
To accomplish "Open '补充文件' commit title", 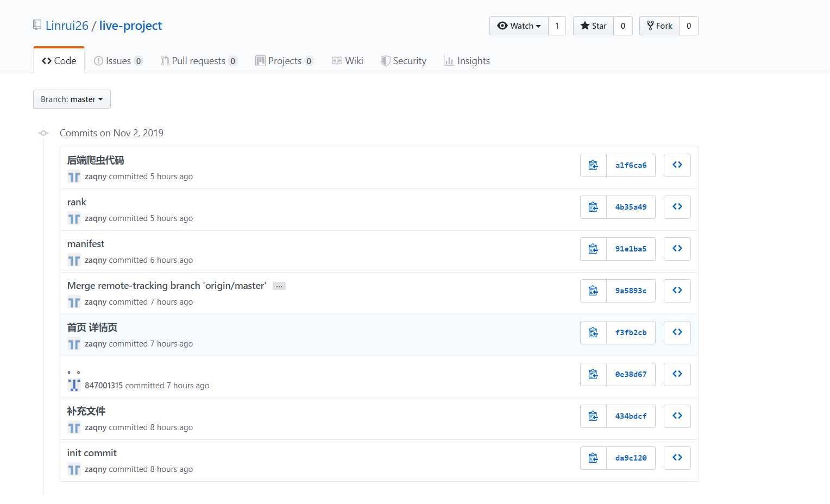I will click(x=86, y=411).
